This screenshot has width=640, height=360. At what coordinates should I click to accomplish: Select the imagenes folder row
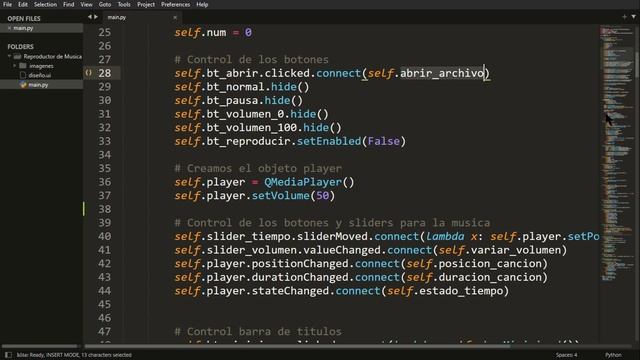point(42,66)
